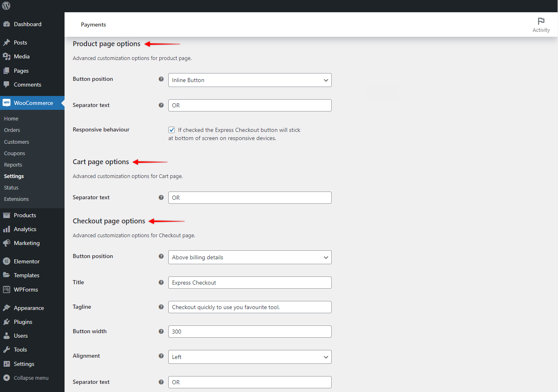This screenshot has width=558, height=392.
Task: Click the Collapse menu label
Action: (31, 378)
